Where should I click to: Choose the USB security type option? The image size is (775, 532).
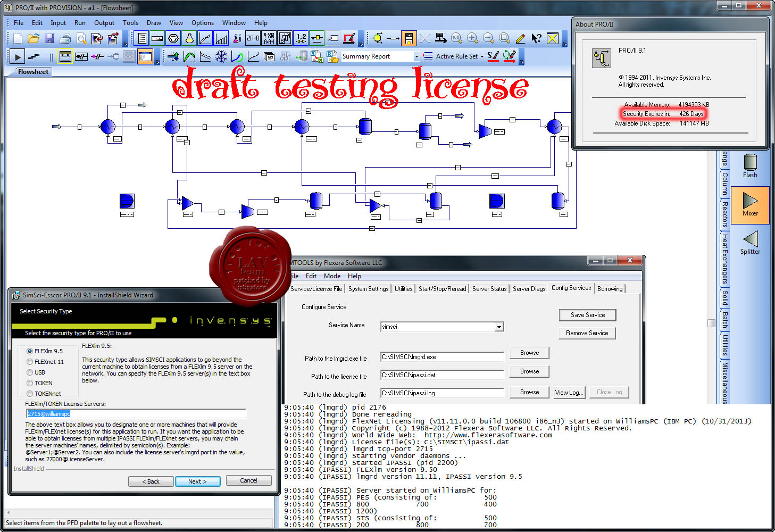click(x=30, y=372)
